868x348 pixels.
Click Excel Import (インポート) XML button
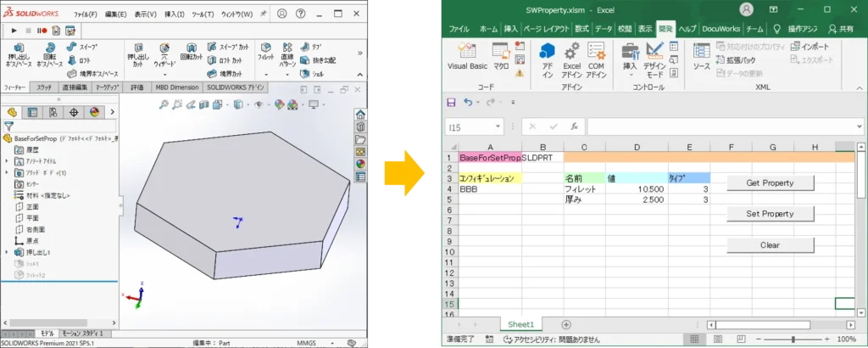(810, 47)
